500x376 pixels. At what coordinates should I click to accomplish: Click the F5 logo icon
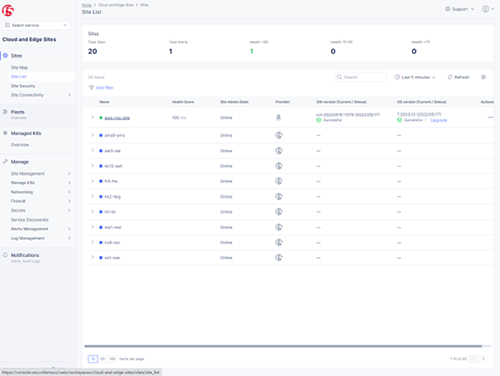click(8, 10)
